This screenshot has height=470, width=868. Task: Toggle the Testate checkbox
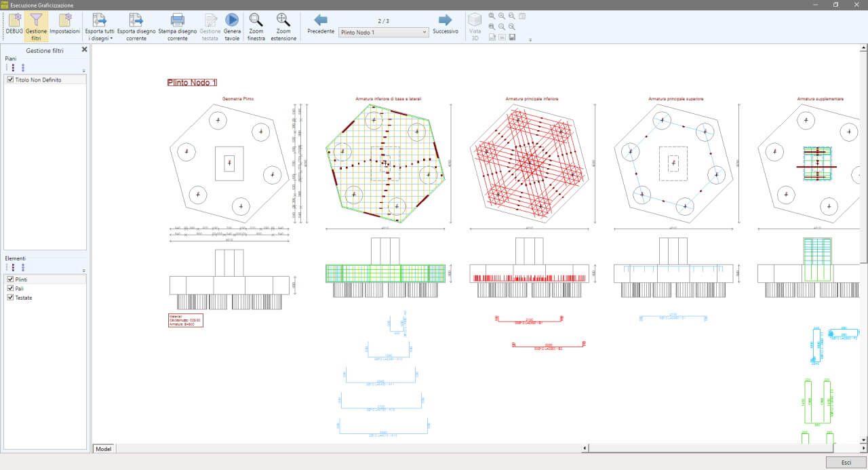(10, 298)
